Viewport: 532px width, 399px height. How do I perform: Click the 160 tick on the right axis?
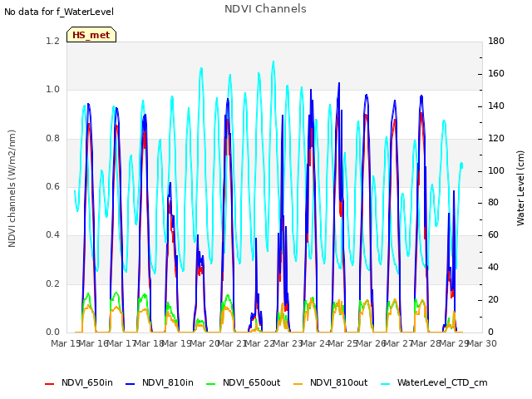[x=496, y=73]
